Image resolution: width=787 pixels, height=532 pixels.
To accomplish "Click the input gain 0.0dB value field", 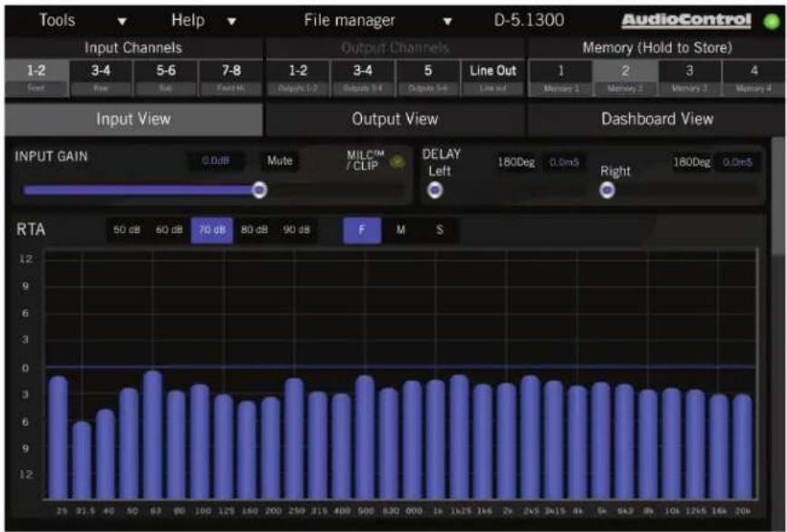I will (217, 161).
